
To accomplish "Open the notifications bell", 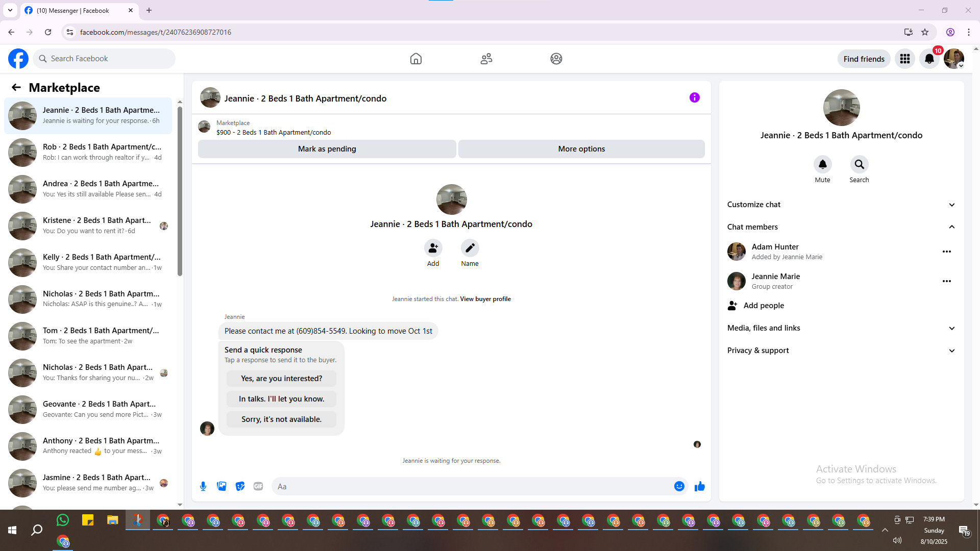I will pos(929,59).
